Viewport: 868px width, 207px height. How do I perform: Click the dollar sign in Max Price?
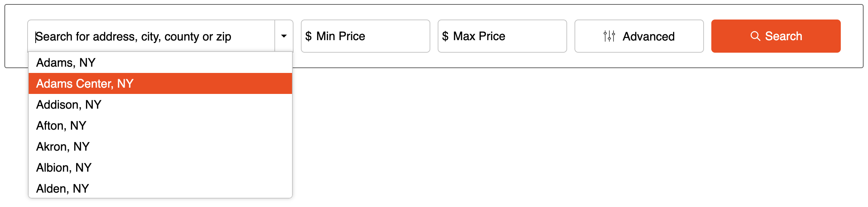[445, 36]
